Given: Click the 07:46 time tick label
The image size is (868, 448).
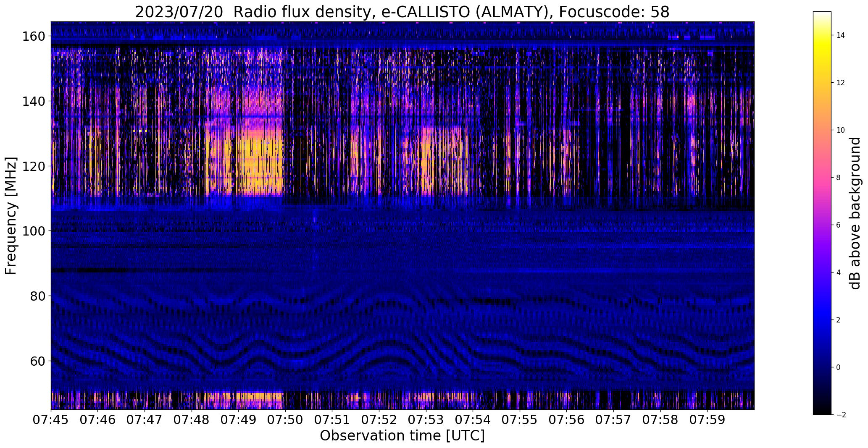Looking at the screenshot, I should tap(98, 419).
